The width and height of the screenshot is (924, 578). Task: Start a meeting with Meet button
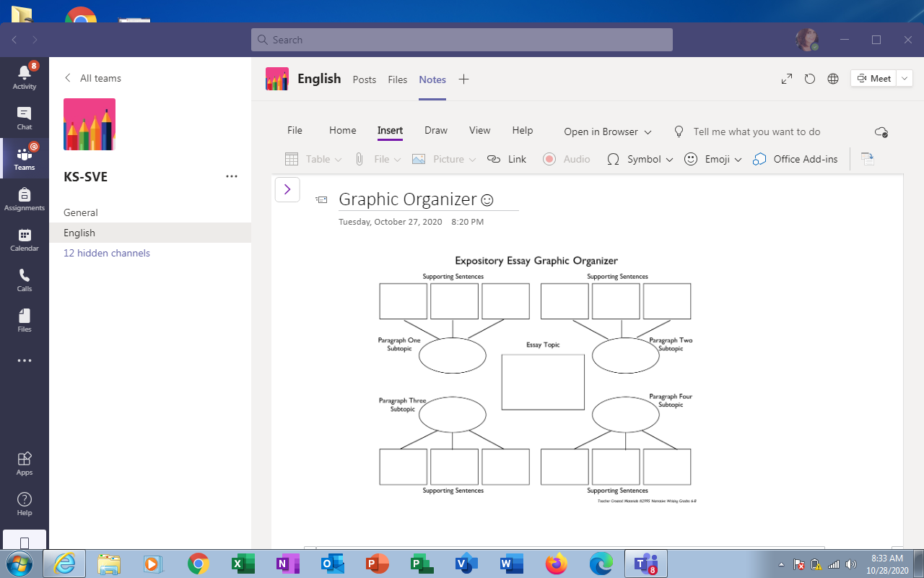tap(874, 79)
